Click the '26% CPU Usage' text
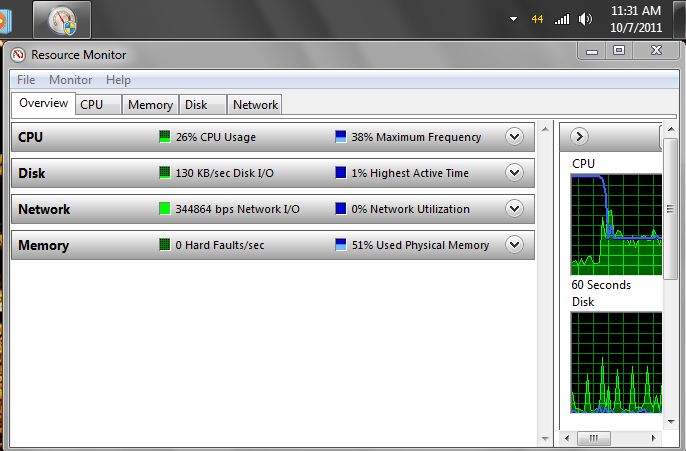Image resolution: width=686 pixels, height=451 pixels. tap(216, 137)
